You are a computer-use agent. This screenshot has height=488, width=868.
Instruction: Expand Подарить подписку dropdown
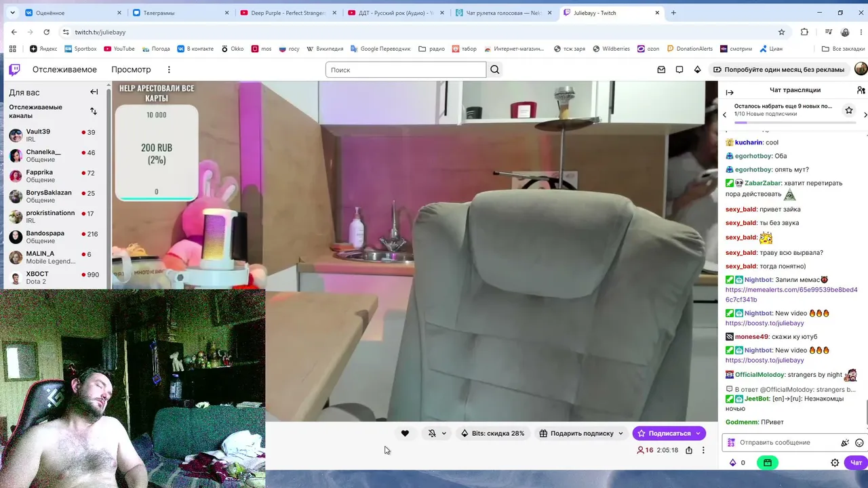[620, 433]
